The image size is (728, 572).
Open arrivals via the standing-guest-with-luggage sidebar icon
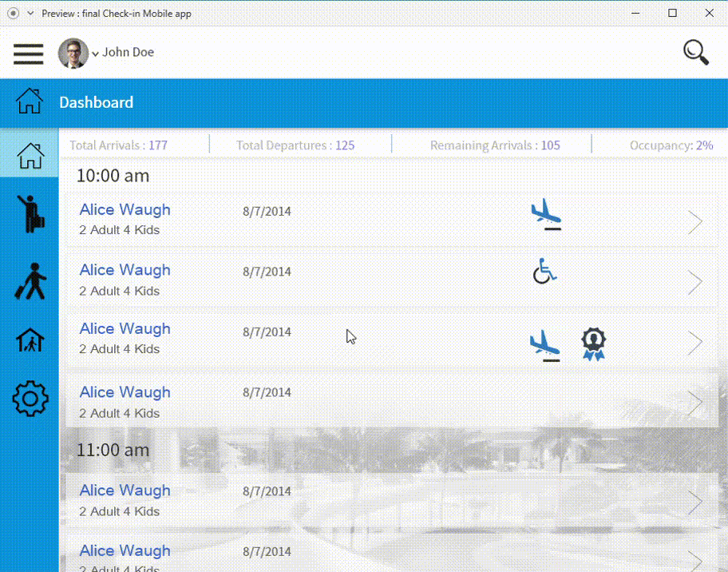[30, 214]
